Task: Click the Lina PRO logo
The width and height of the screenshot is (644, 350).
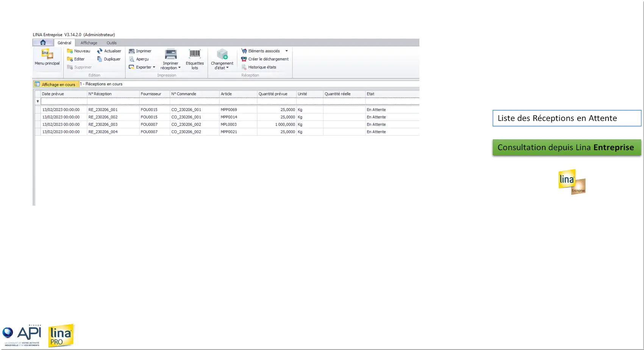Action: click(x=61, y=336)
